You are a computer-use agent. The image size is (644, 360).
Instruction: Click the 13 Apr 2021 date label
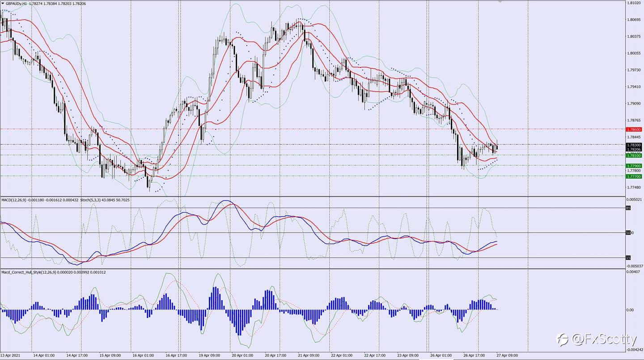point(10,356)
